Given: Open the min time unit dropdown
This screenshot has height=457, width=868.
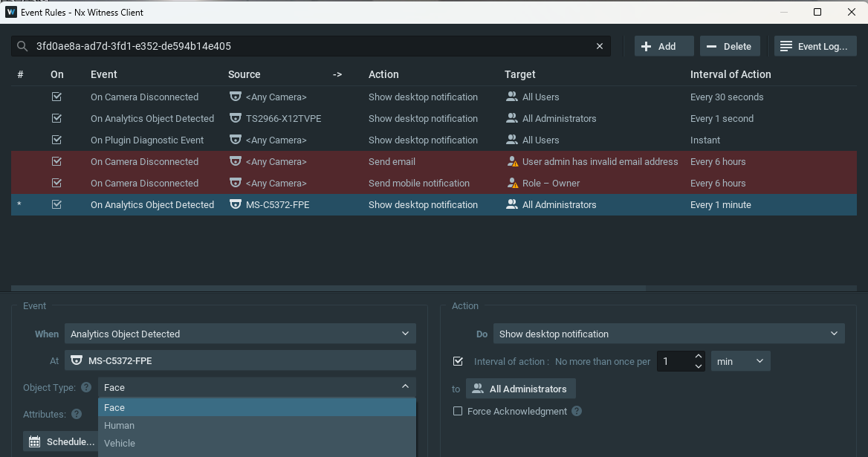Looking at the screenshot, I should [x=740, y=361].
